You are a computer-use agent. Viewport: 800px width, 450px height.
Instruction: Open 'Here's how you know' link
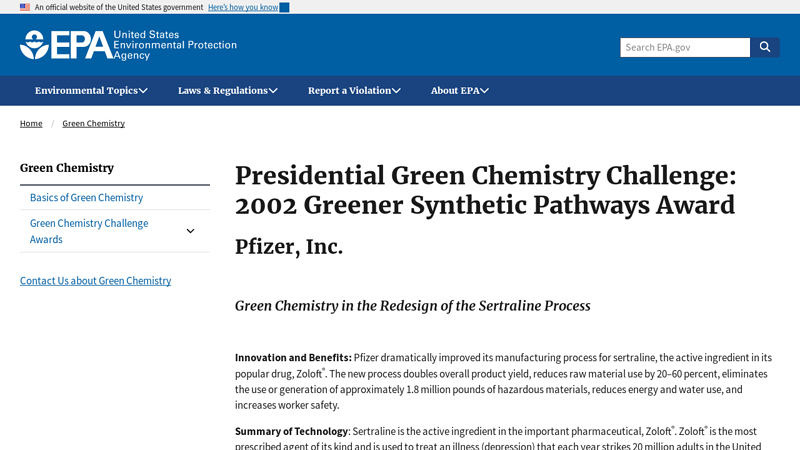[243, 7]
